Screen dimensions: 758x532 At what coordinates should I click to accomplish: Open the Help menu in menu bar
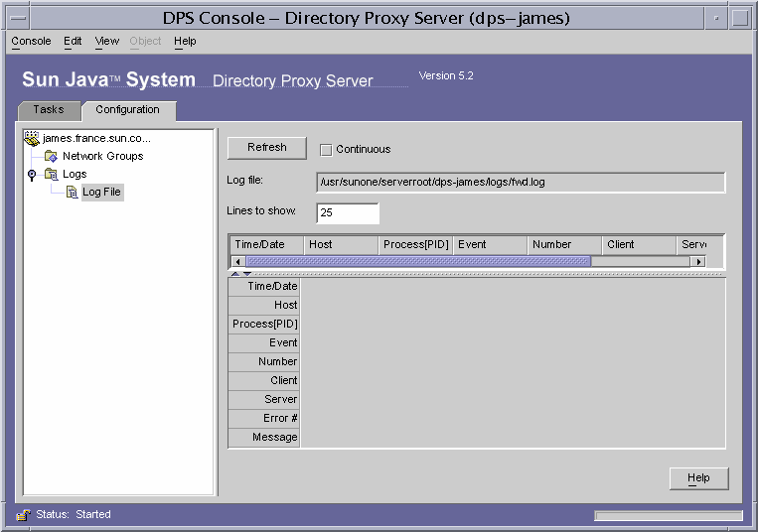[x=185, y=41]
